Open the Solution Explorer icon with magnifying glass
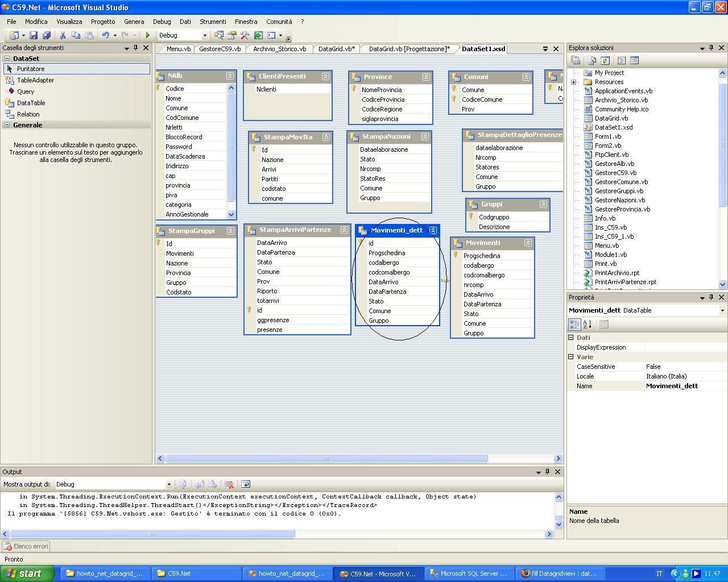Viewport: 728px width, 582px height. (219, 35)
